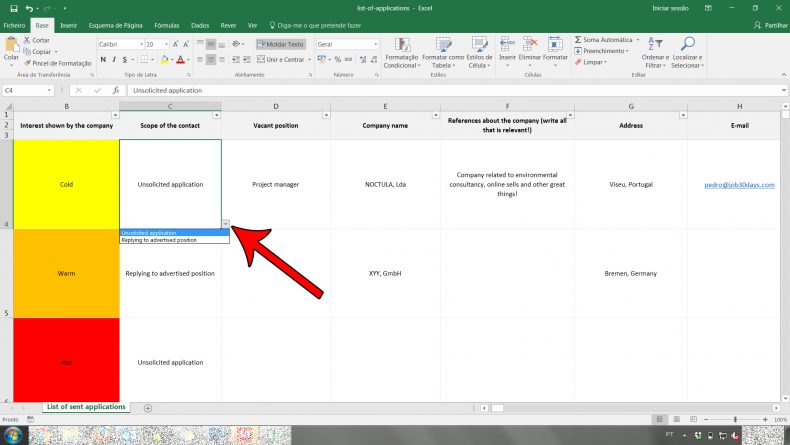Screen dimensions: 790x445
Task: Click Soma Automática sigma
Action: pos(578,39)
